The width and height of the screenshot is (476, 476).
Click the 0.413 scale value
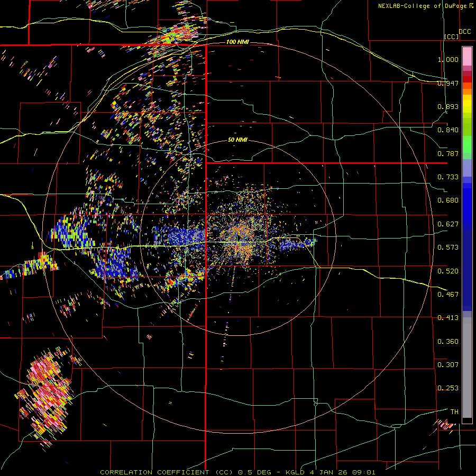(x=448, y=318)
